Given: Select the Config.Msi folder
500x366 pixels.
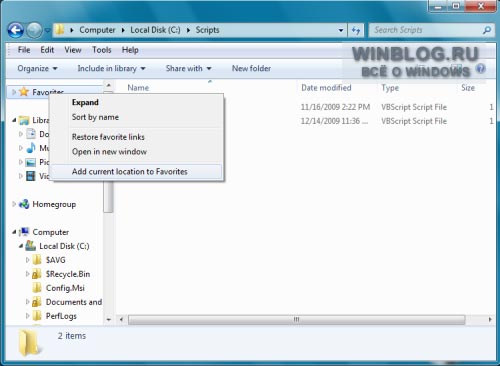Looking at the screenshot, I should coord(65,288).
